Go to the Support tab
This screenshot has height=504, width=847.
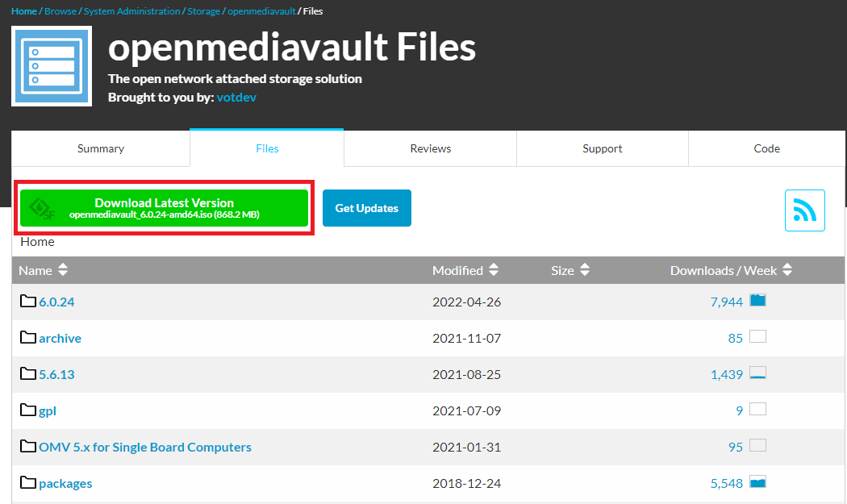coord(603,148)
